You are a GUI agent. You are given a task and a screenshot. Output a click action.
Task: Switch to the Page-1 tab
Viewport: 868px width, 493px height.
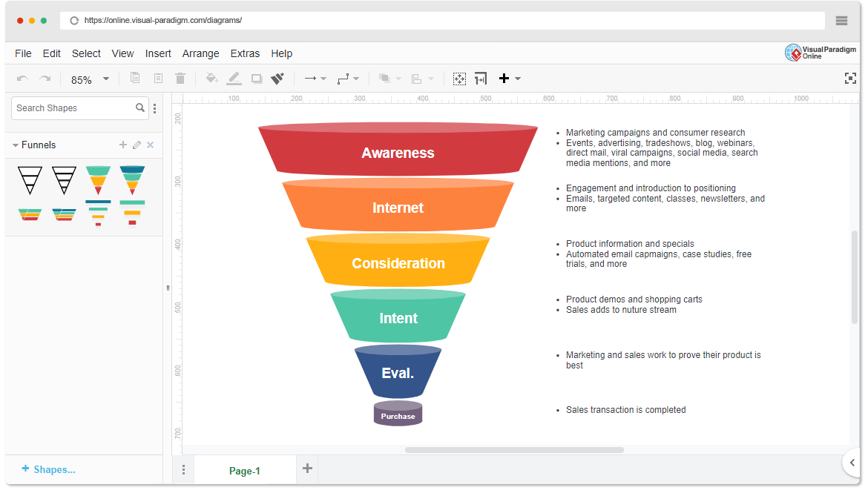(245, 470)
